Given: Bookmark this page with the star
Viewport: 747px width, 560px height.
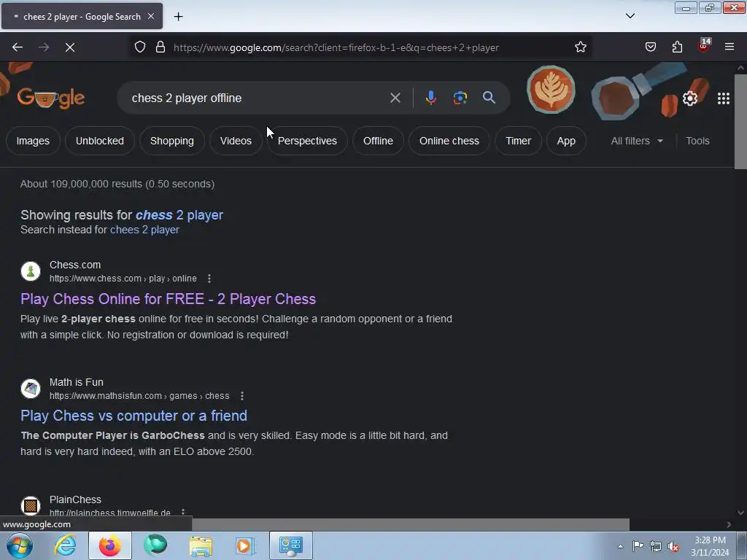Looking at the screenshot, I should click(580, 47).
